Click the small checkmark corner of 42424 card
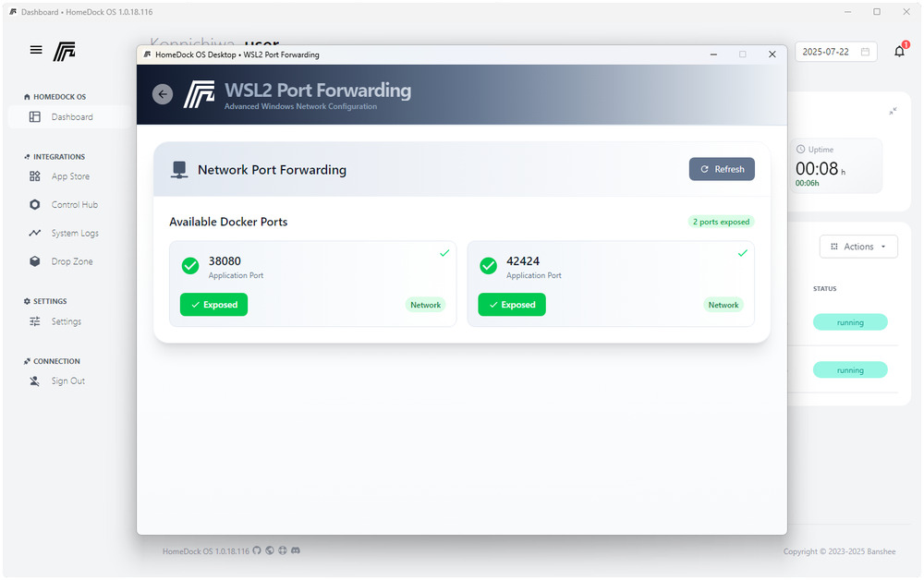 743,253
